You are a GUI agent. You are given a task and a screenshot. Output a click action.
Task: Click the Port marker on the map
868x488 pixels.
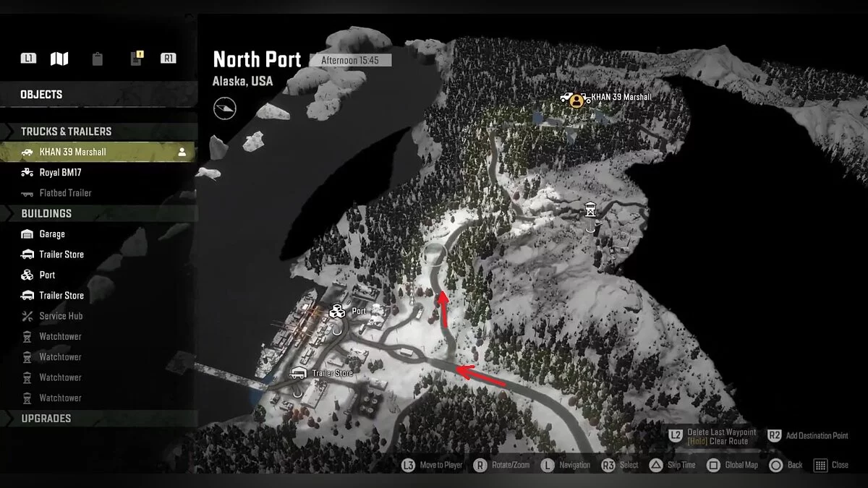(x=336, y=312)
